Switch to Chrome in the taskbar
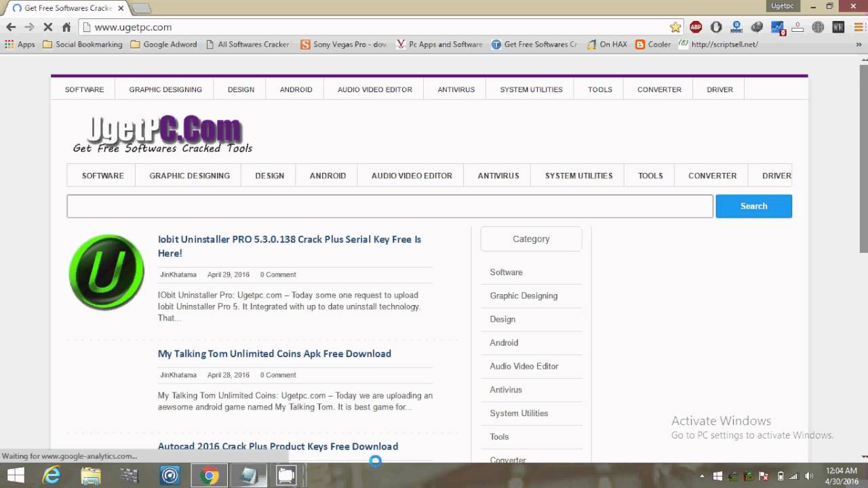This screenshot has height=488, width=868. tap(209, 476)
